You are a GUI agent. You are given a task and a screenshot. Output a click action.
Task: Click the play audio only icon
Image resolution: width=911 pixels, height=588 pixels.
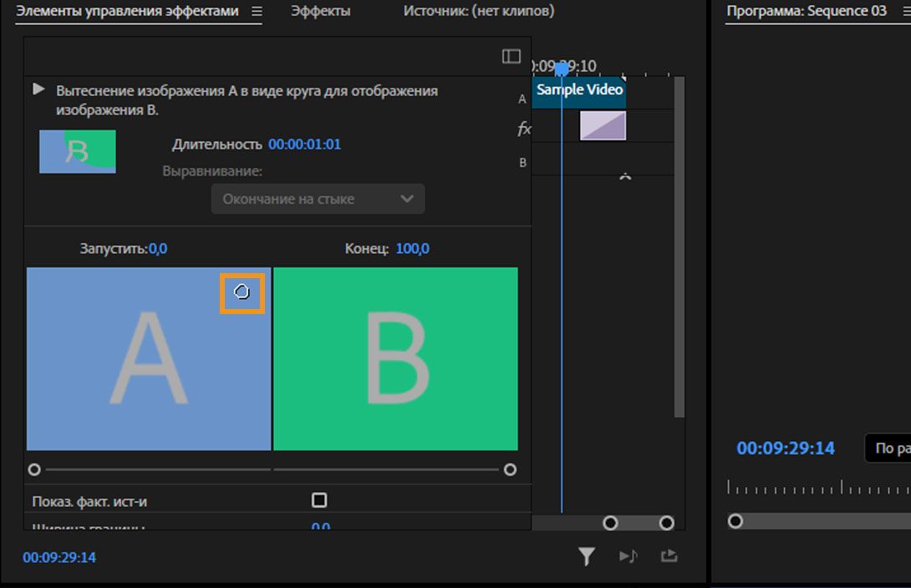pos(628,556)
